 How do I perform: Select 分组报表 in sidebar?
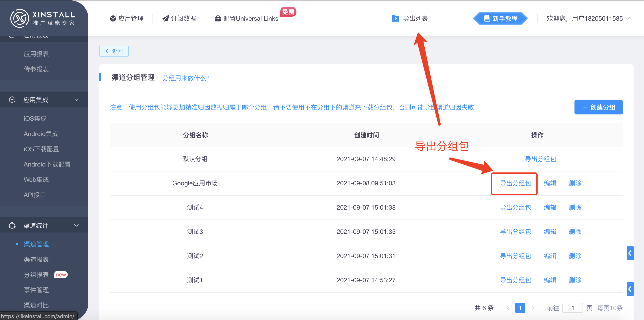[36, 274]
